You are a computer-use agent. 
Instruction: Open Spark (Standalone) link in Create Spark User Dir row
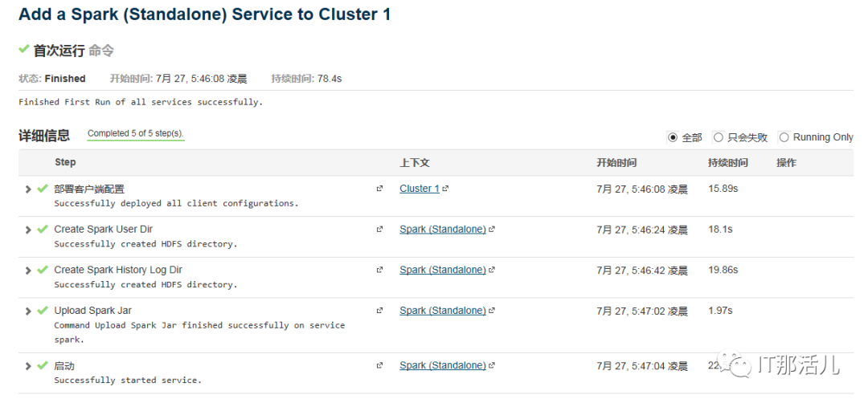click(x=442, y=230)
